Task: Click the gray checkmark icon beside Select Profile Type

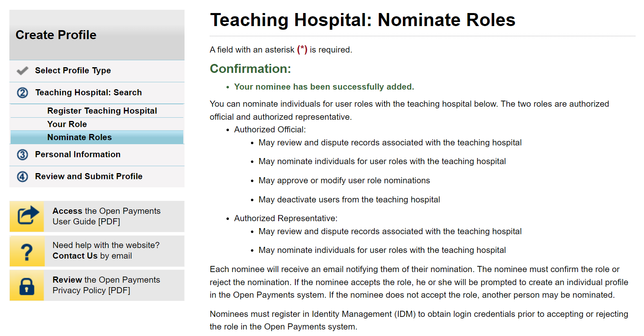Action: [x=22, y=71]
